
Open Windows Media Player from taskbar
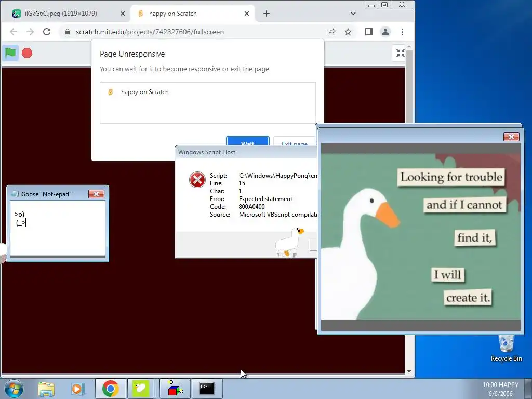click(77, 389)
